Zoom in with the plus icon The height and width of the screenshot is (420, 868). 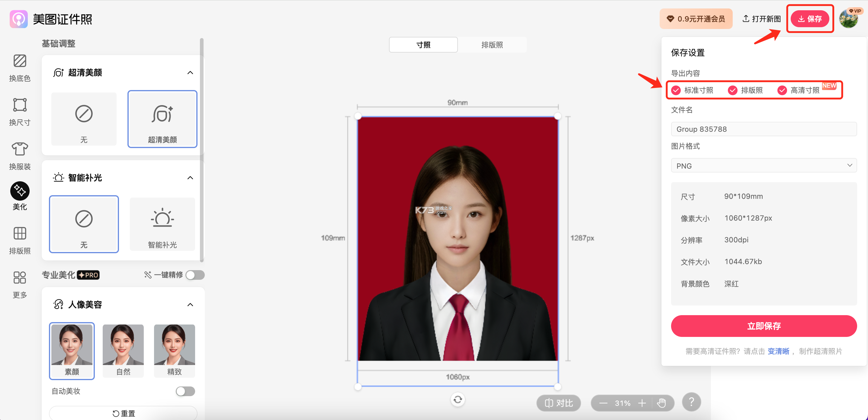pos(642,403)
